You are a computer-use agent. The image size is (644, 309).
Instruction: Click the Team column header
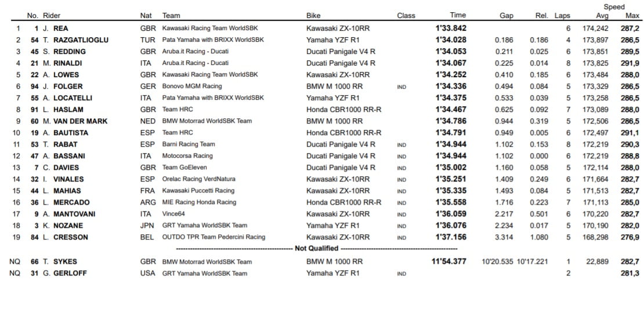pos(171,16)
